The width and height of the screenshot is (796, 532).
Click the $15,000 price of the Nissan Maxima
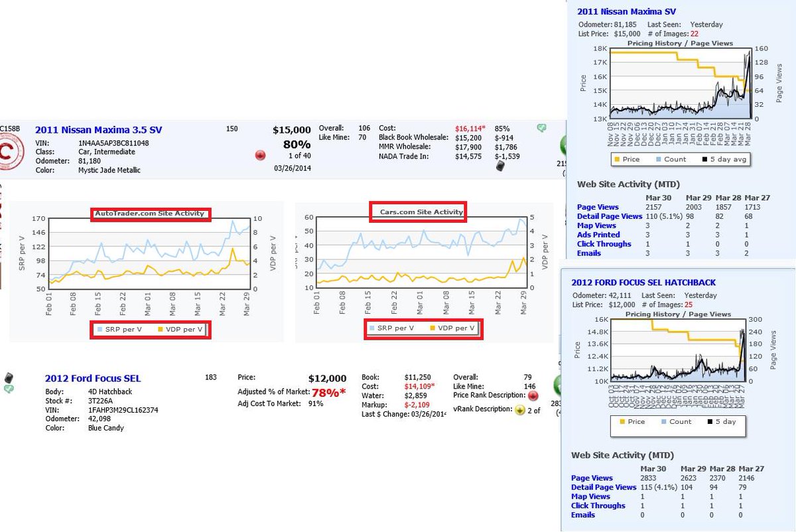pyautogui.click(x=291, y=130)
